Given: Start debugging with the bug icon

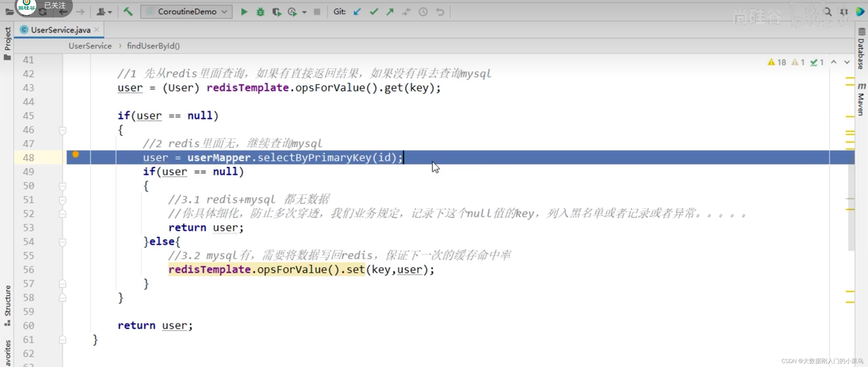Looking at the screenshot, I should pos(260,12).
